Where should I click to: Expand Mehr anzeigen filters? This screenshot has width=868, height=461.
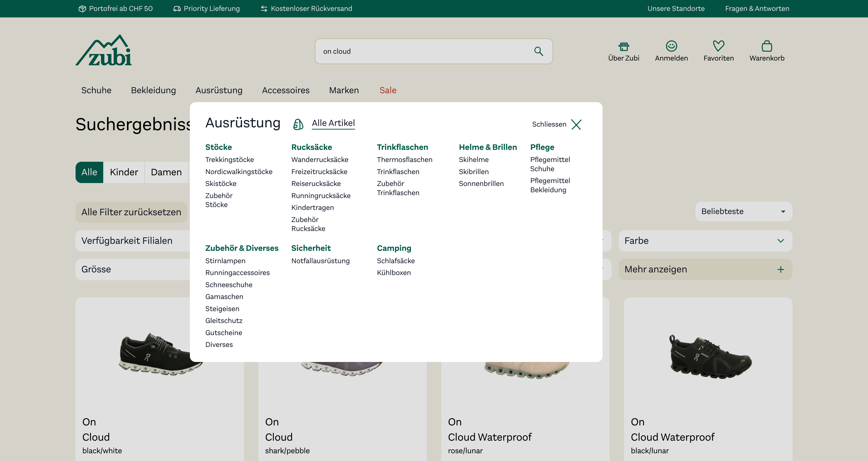tap(705, 269)
